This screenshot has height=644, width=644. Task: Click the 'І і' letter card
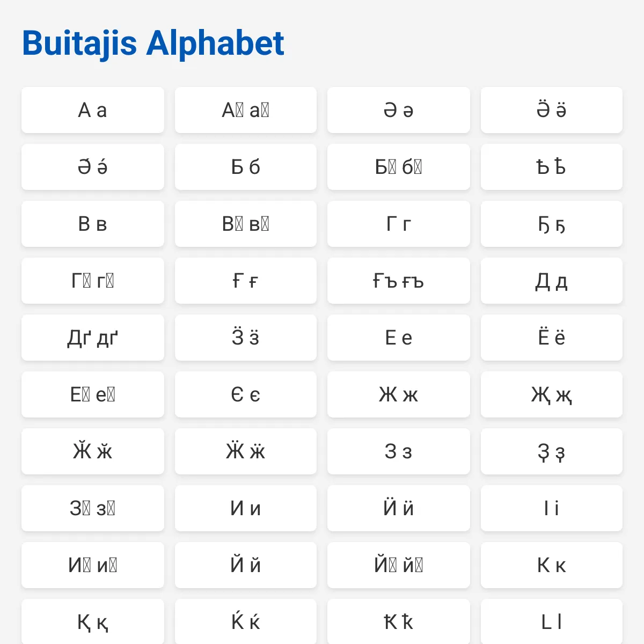pos(552,508)
